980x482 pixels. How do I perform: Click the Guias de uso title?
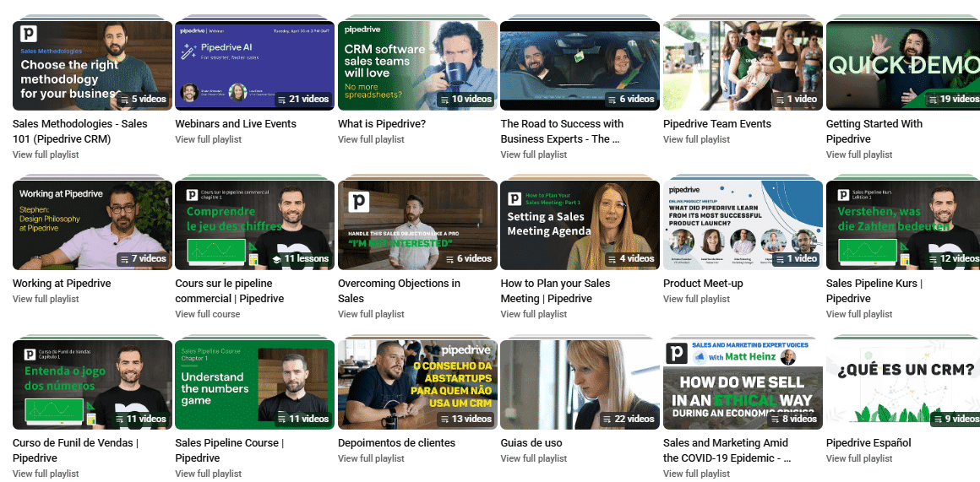(x=531, y=443)
